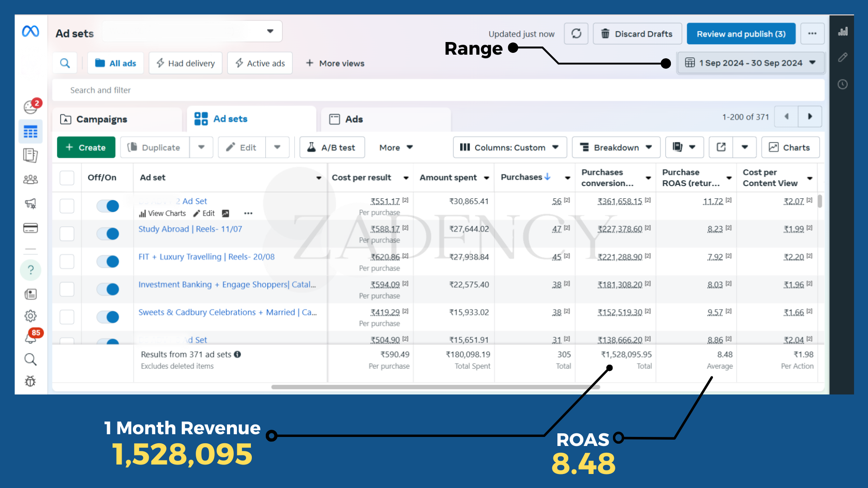Click the refresh data icon
Screen dimensions: 868x488
(576, 34)
